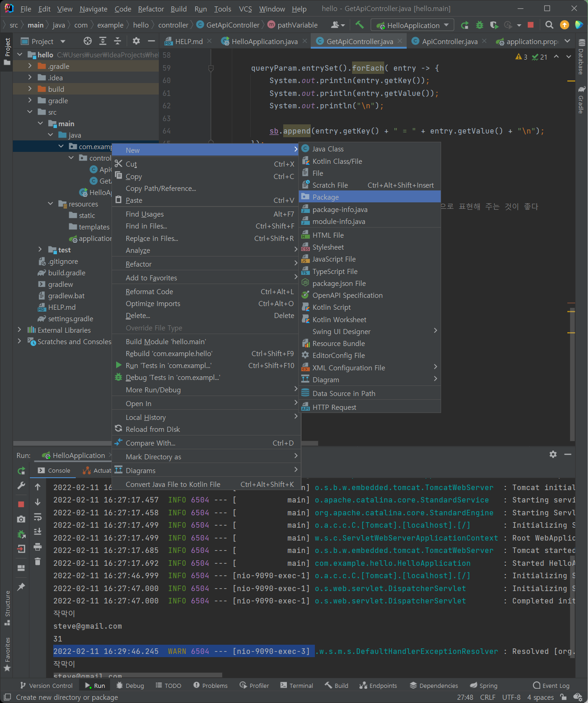This screenshot has height=703, width=588.
Task: Click the Project tree horizontal scrollbar
Action: pyautogui.click(x=62, y=443)
